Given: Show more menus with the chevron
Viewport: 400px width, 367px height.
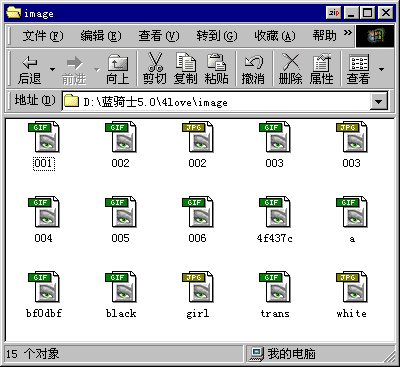Looking at the screenshot, I should tap(347, 33).
